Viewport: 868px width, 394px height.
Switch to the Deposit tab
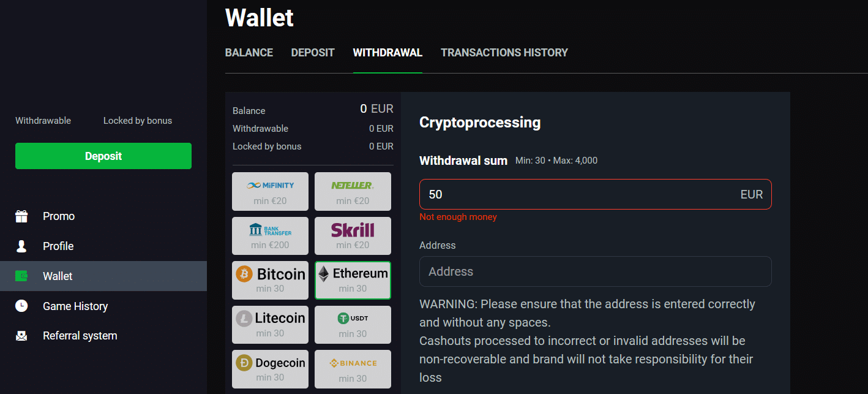point(312,53)
